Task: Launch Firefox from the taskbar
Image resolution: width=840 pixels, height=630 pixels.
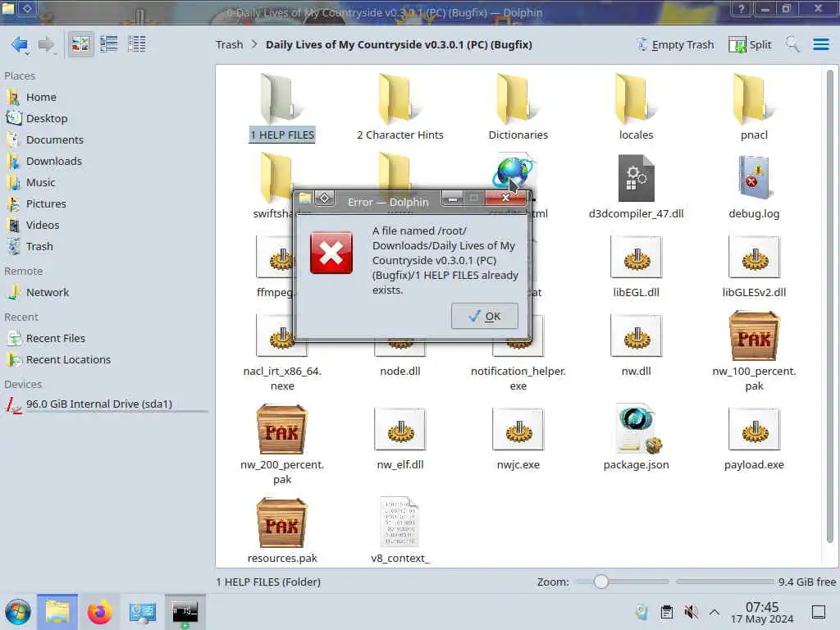Action: coord(99,612)
